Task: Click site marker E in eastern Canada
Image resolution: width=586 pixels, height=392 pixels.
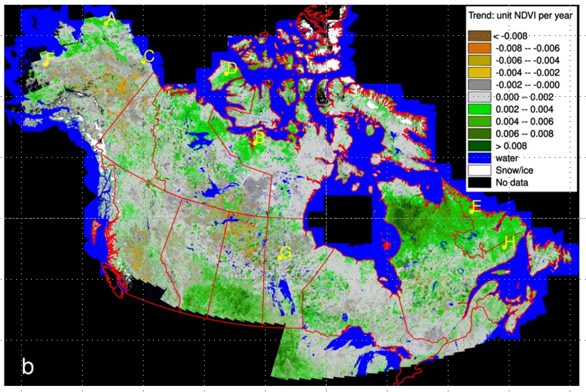Action: pos(471,211)
